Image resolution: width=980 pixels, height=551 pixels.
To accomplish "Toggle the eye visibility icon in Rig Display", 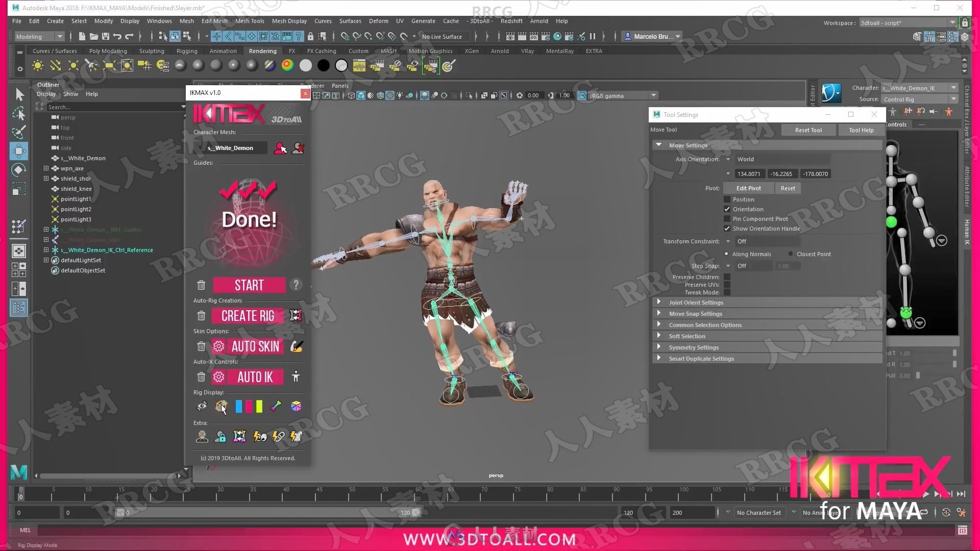I will [x=202, y=406].
